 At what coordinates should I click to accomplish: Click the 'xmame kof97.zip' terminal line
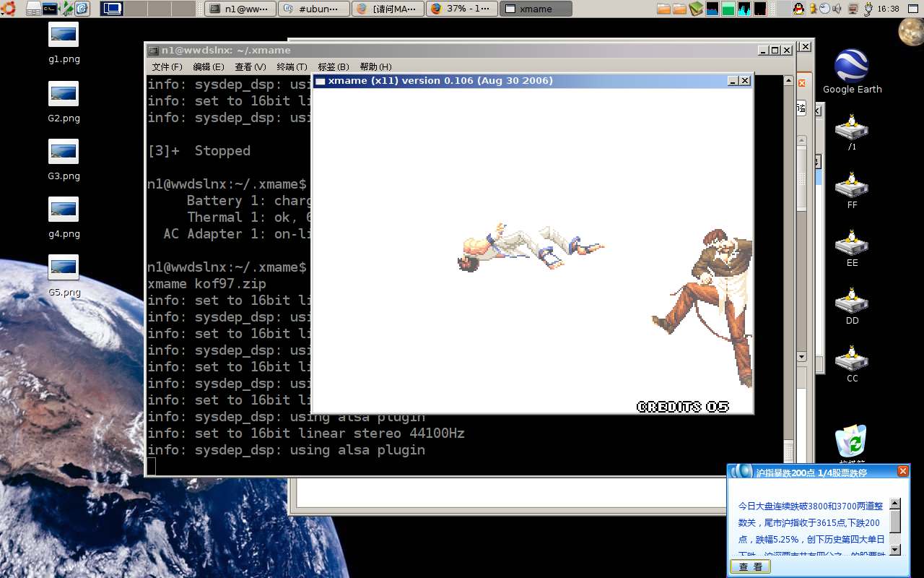[x=206, y=284]
